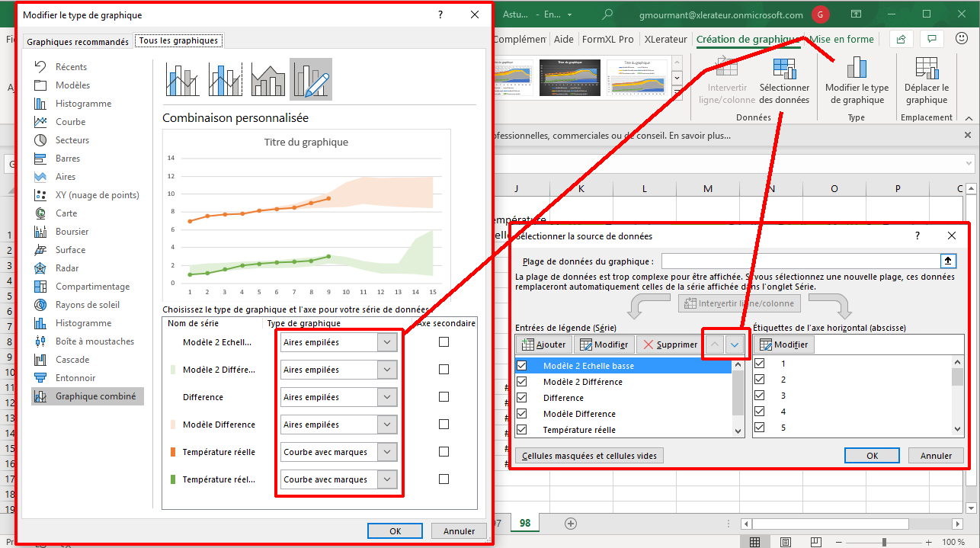Open chart type dropdown for Modèle 2 Echelle
The image size is (980, 548).
(x=387, y=342)
